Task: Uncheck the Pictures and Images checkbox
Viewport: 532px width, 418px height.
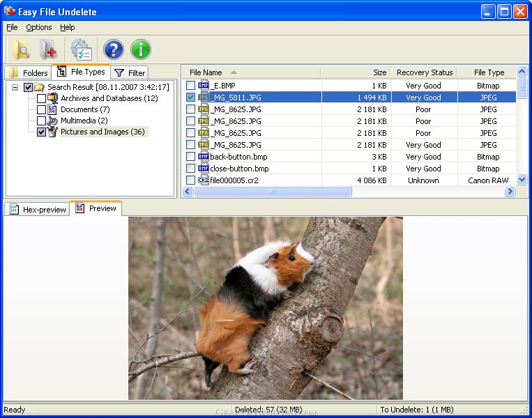Action: [x=41, y=132]
